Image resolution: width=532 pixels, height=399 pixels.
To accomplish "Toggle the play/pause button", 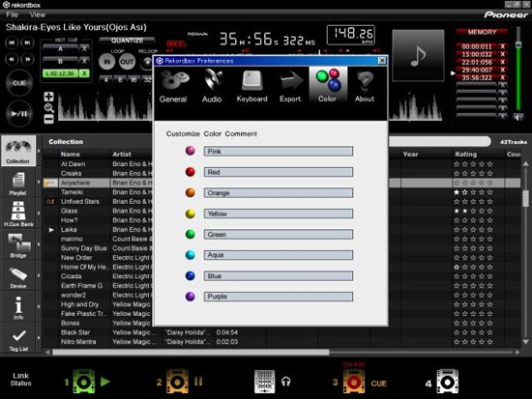I will 19,114.
